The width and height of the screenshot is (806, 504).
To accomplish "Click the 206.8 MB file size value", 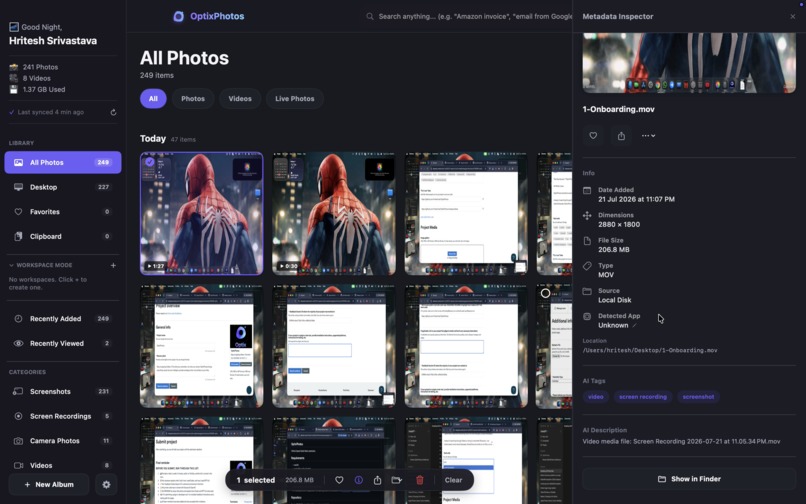I will (614, 250).
